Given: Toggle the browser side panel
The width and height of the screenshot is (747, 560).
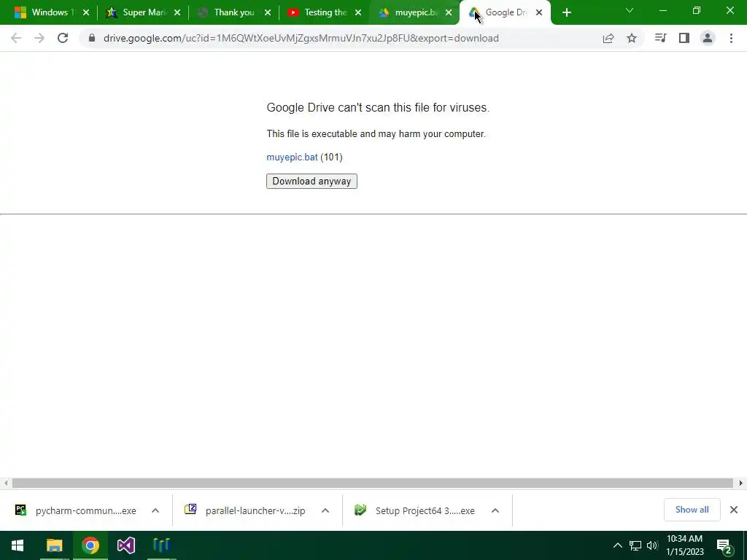Looking at the screenshot, I should (684, 38).
